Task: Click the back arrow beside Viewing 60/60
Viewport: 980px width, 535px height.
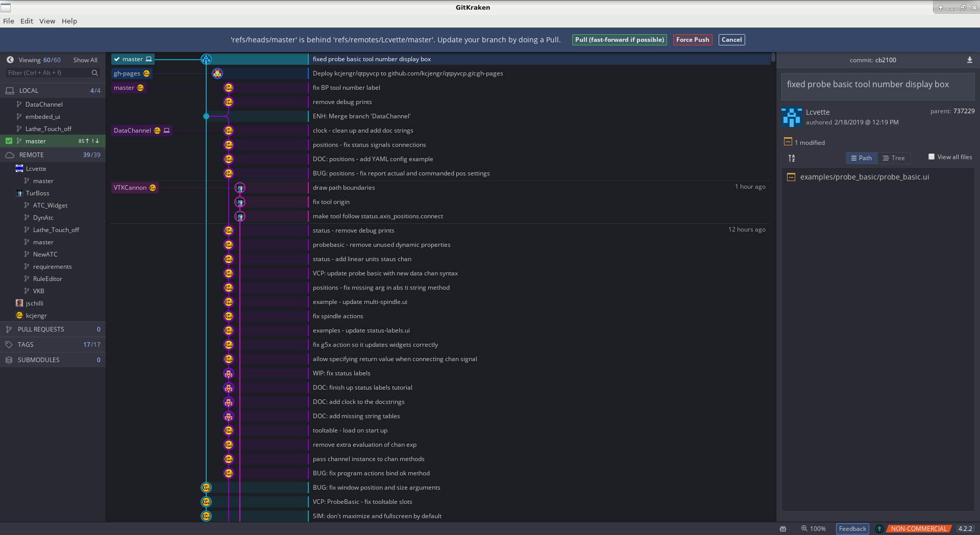Action: (10, 60)
